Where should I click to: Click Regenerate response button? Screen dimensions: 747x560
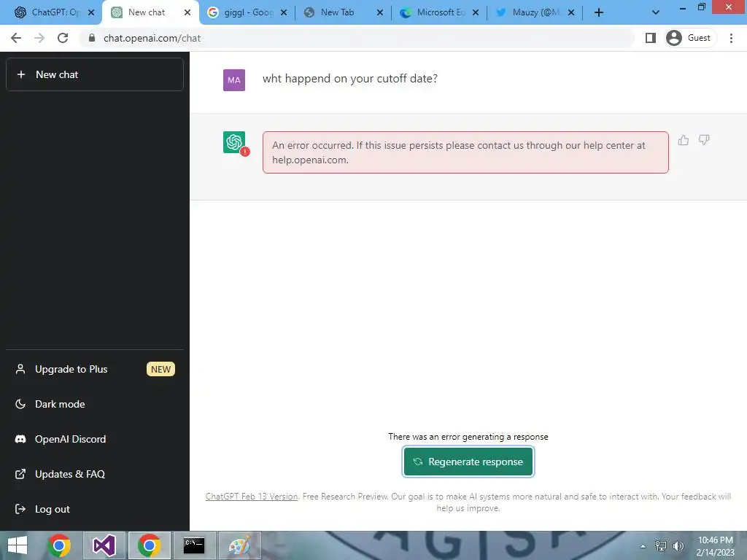[468, 462]
